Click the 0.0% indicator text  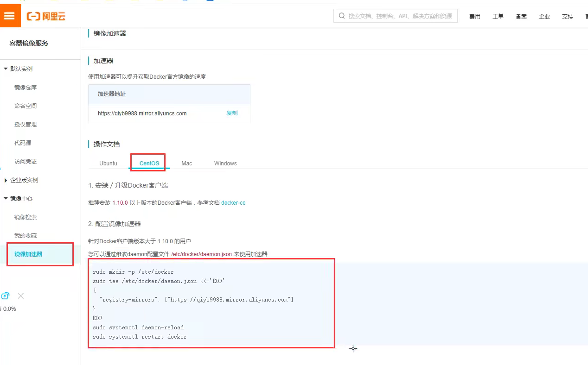point(9,309)
